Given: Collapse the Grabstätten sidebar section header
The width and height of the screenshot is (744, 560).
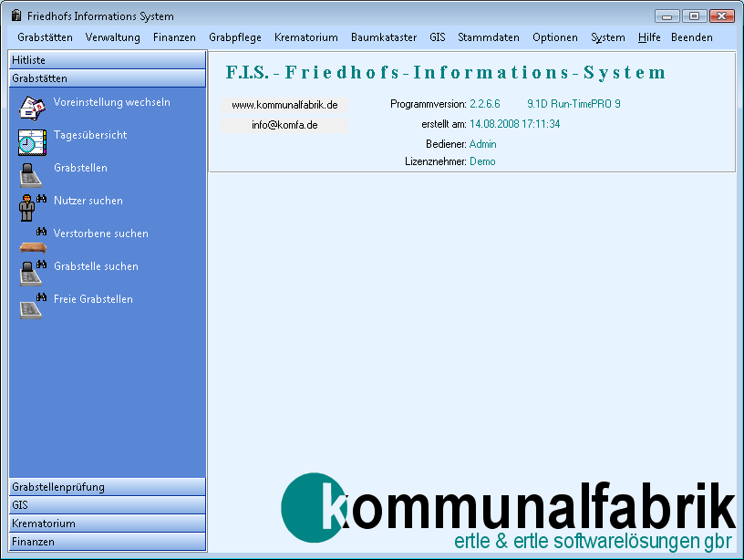Looking at the screenshot, I should pyautogui.click(x=108, y=78).
